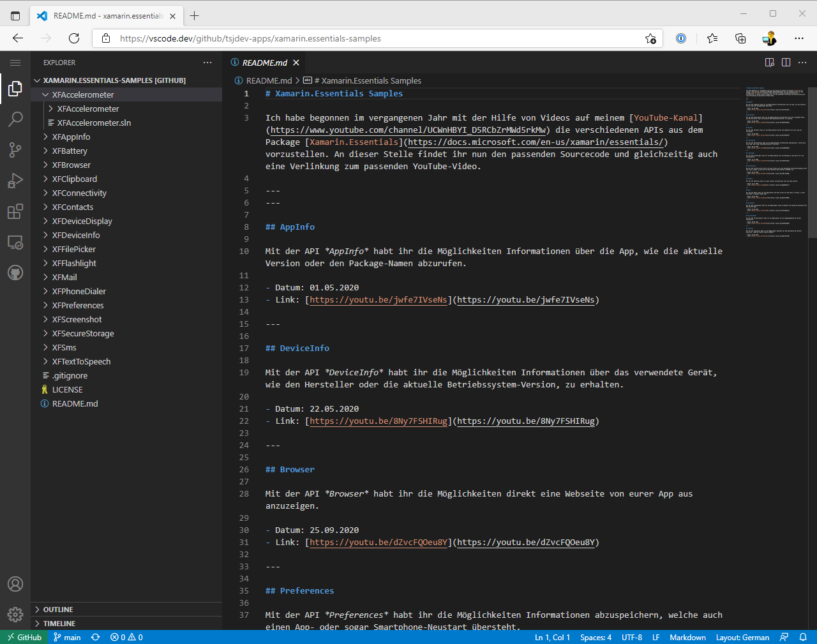Click the main branch status button

click(x=67, y=637)
